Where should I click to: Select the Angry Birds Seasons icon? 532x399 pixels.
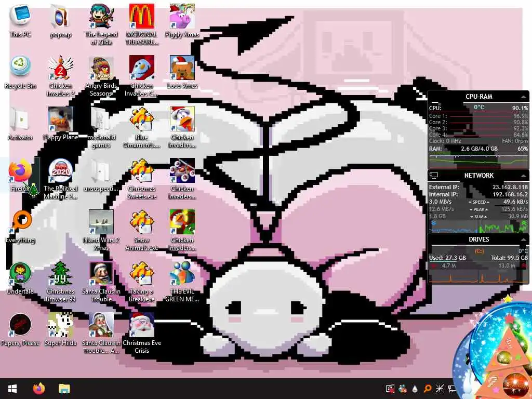[101, 76]
